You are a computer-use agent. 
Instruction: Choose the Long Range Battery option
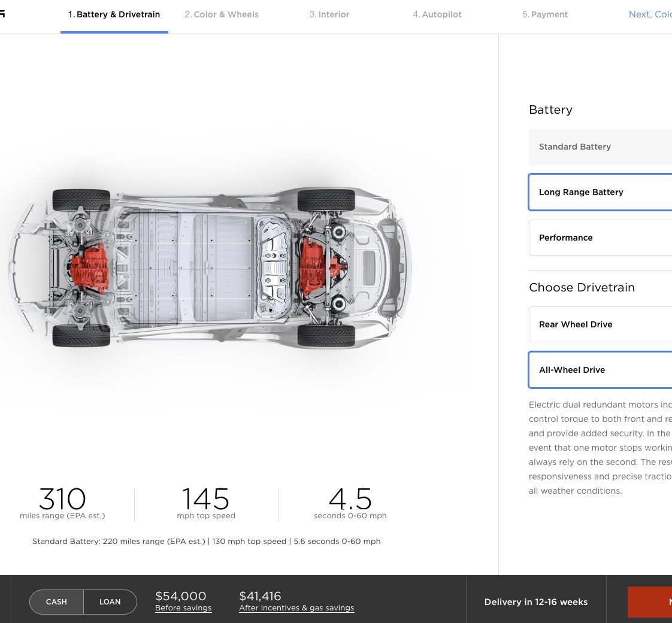click(x=600, y=192)
